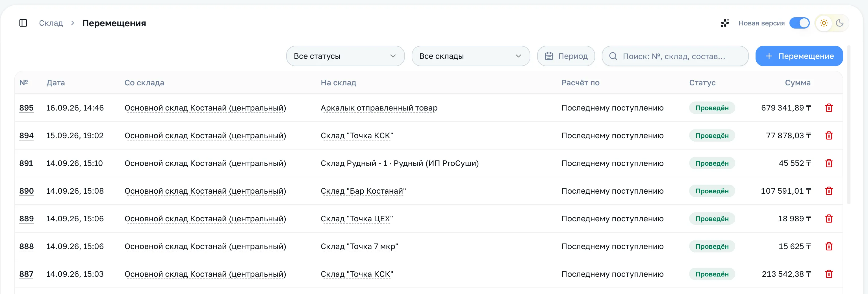The width and height of the screenshot is (868, 294).
Task: Open the Период date picker
Action: 566,56
